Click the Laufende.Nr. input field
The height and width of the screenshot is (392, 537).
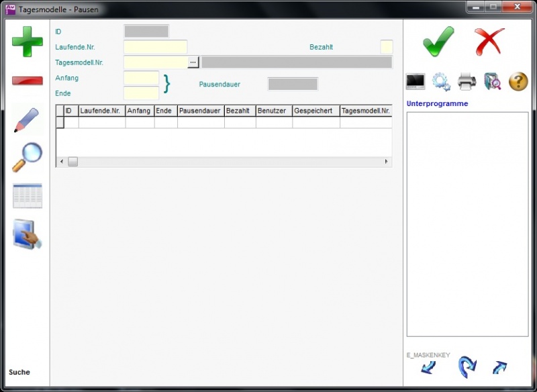tap(155, 47)
